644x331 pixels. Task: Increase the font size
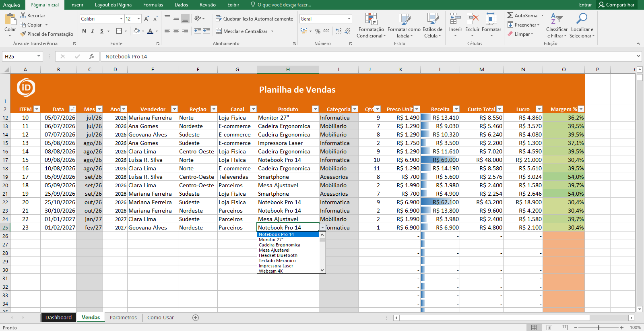point(147,19)
